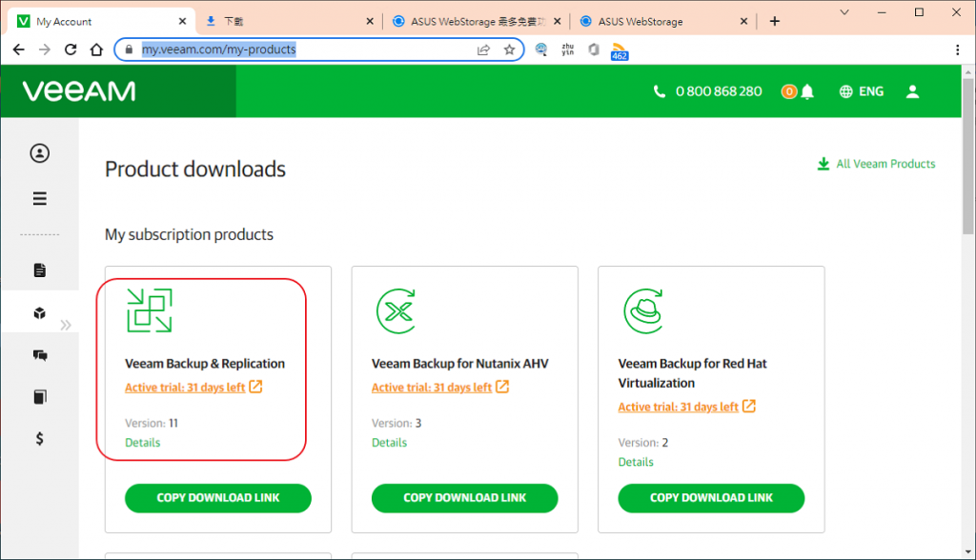Click the Veeam Backup for Nutanix AHV title
Screen dimensions: 976x560
[x=460, y=364]
